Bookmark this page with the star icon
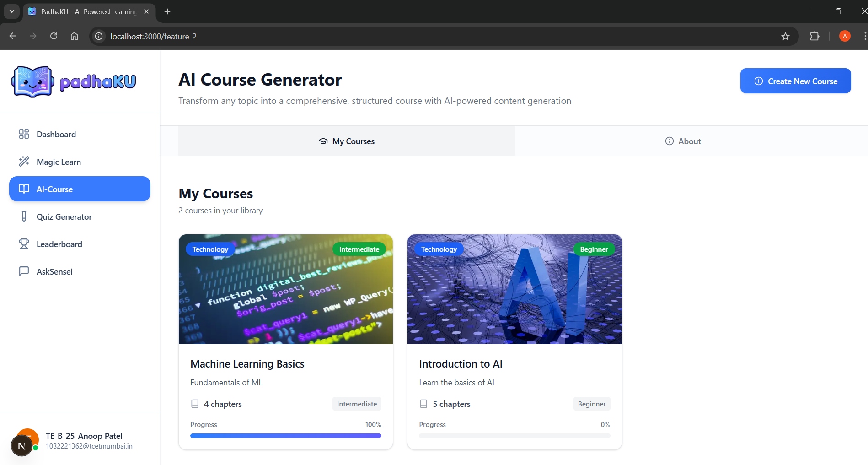 [x=785, y=36]
